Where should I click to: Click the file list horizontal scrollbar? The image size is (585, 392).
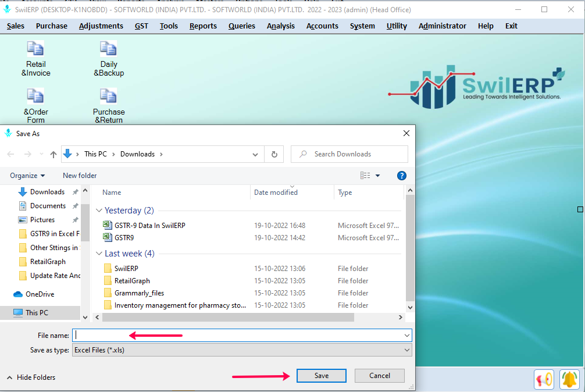click(228, 318)
